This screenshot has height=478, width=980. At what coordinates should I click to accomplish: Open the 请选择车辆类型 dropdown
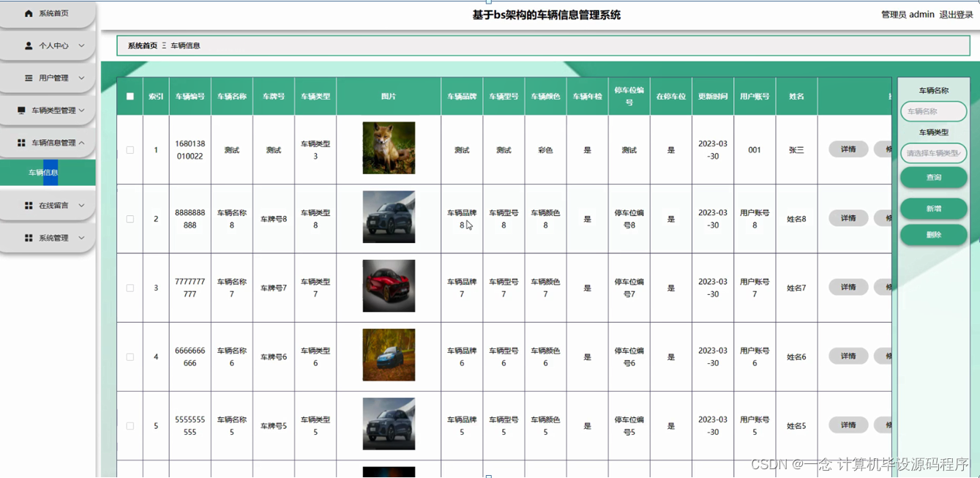click(x=933, y=154)
